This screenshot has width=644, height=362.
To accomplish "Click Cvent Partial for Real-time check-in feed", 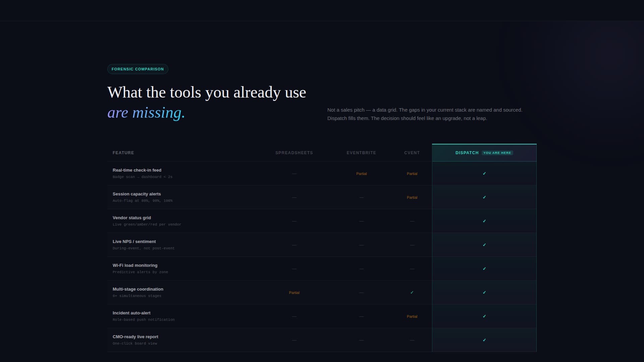I will point(412,174).
